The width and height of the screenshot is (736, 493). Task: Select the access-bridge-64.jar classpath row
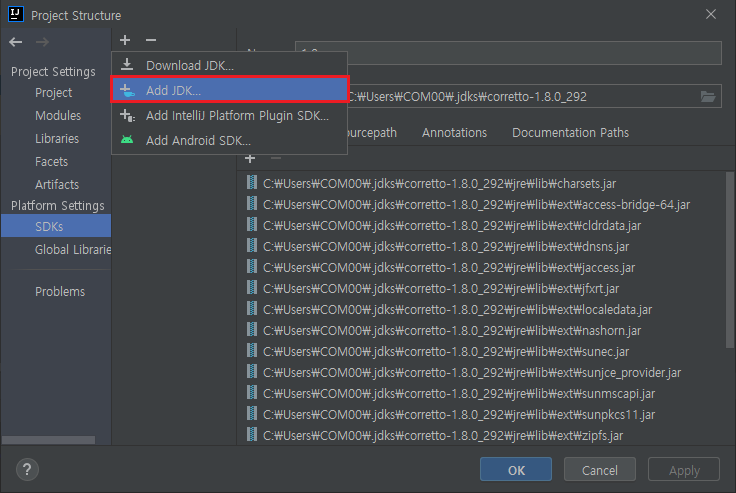(480, 204)
